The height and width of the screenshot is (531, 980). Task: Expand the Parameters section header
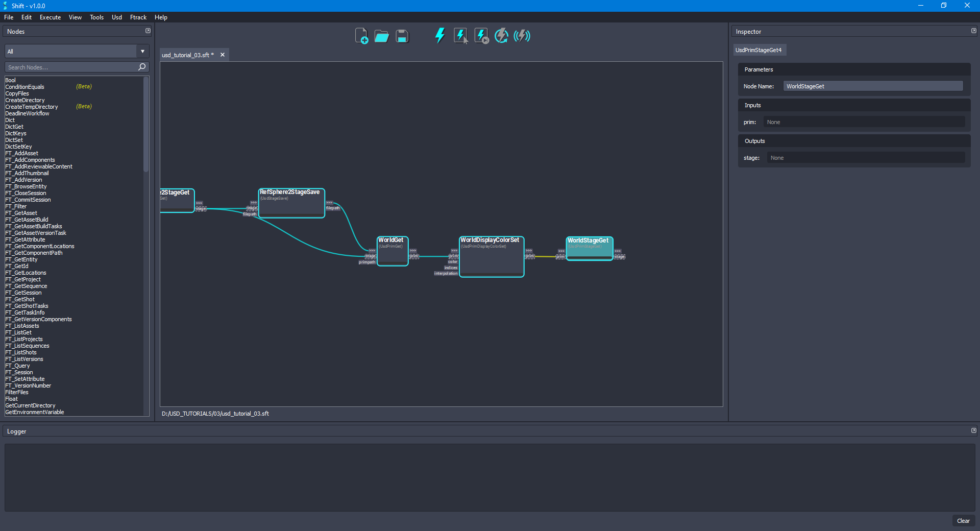pos(759,69)
